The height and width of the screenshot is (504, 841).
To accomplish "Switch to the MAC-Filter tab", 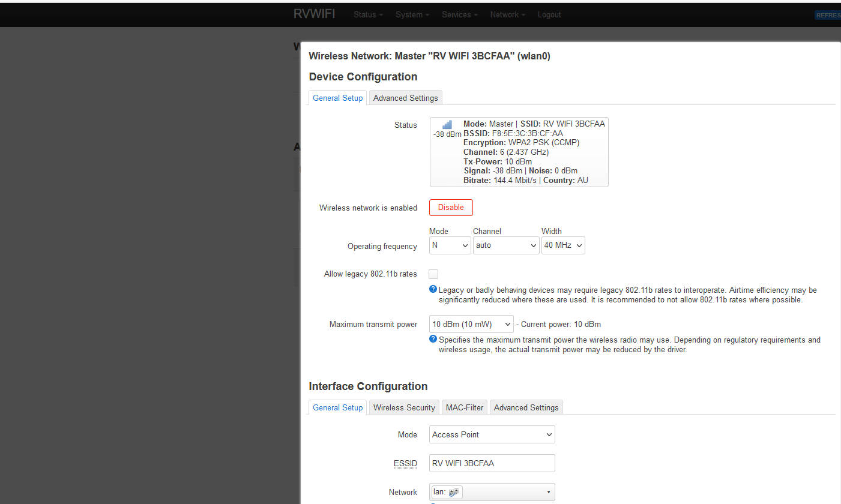I will pos(464,407).
